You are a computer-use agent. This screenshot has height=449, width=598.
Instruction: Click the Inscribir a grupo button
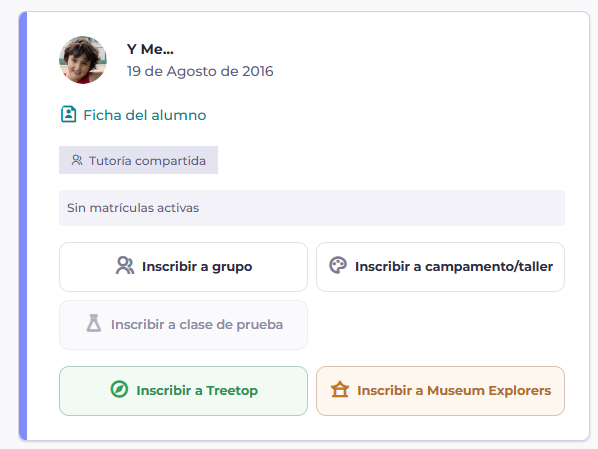(x=183, y=267)
